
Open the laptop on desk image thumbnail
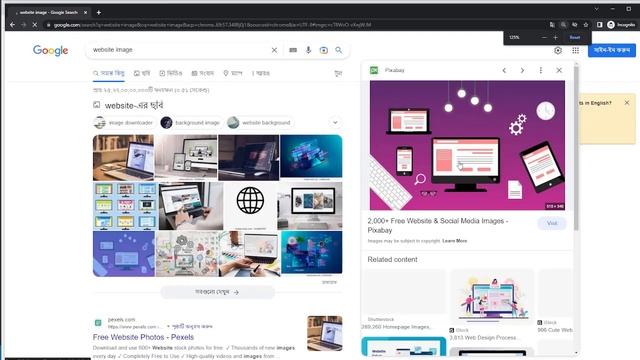click(123, 158)
